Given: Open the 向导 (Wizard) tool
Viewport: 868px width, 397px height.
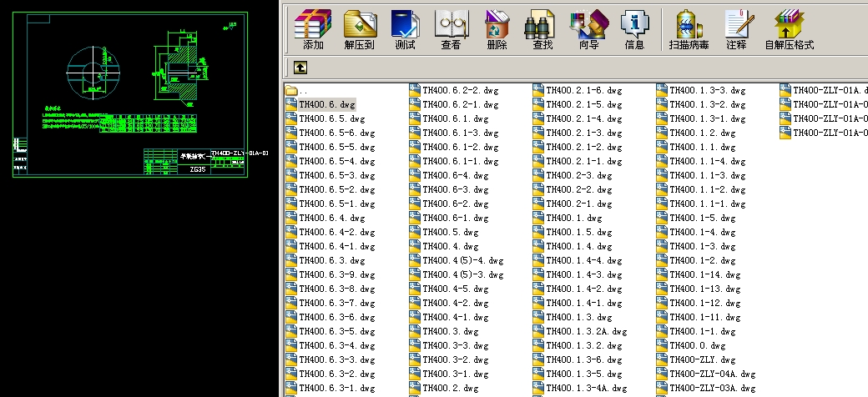Looking at the screenshot, I should click(588, 29).
